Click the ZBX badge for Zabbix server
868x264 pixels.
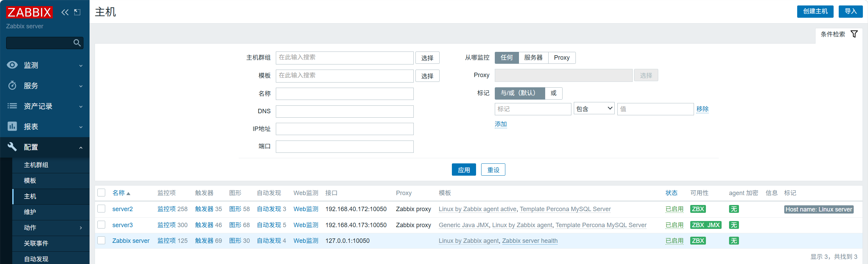698,241
